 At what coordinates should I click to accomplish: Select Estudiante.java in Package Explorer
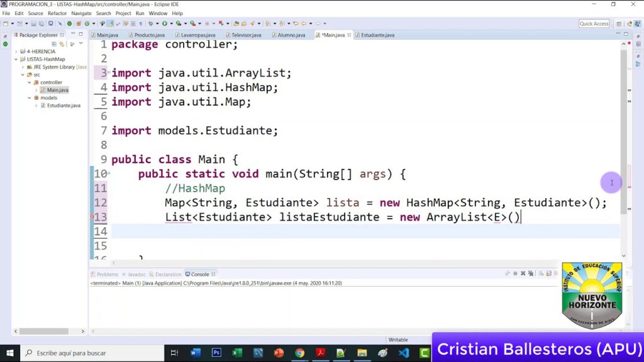point(64,106)
